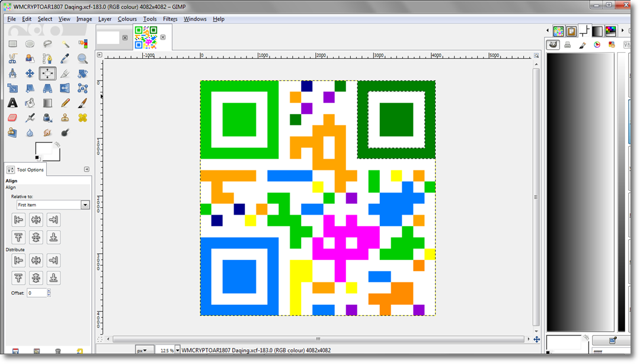Select the Flip tool
Viewport: 640px width, 364px height.
(65, 88)
